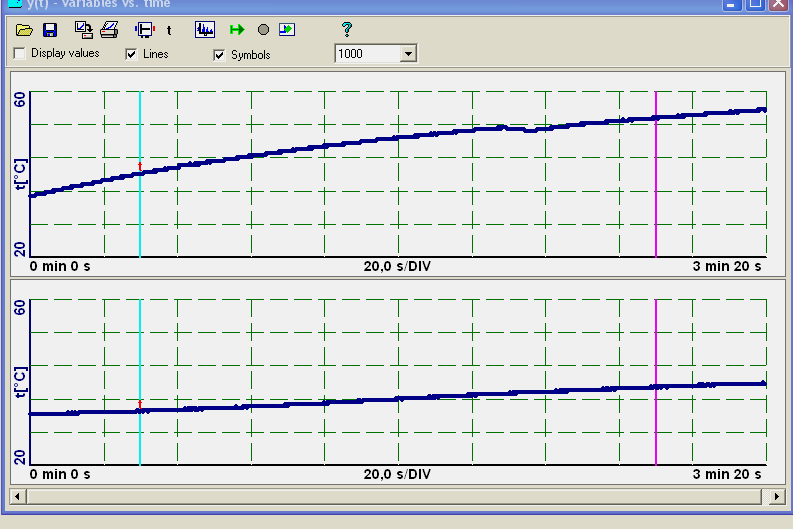The height and width of the screenshot is (529, 793).
Task: Click the t[°C] axis label of lower graph
Action: 20,382
